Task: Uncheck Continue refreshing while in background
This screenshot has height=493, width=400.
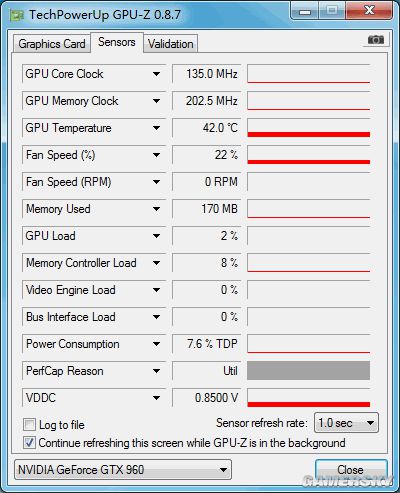Action: click(x=29, y=443)
